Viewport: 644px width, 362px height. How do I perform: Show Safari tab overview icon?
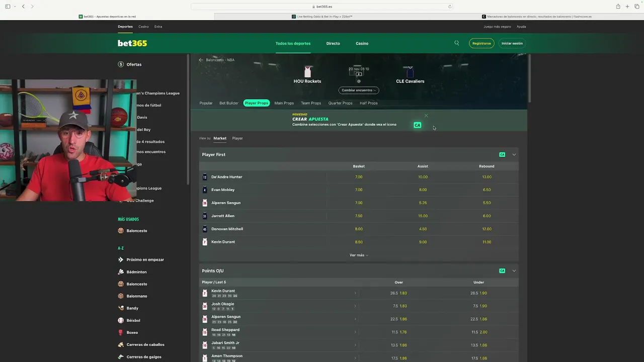coord(636,7)
